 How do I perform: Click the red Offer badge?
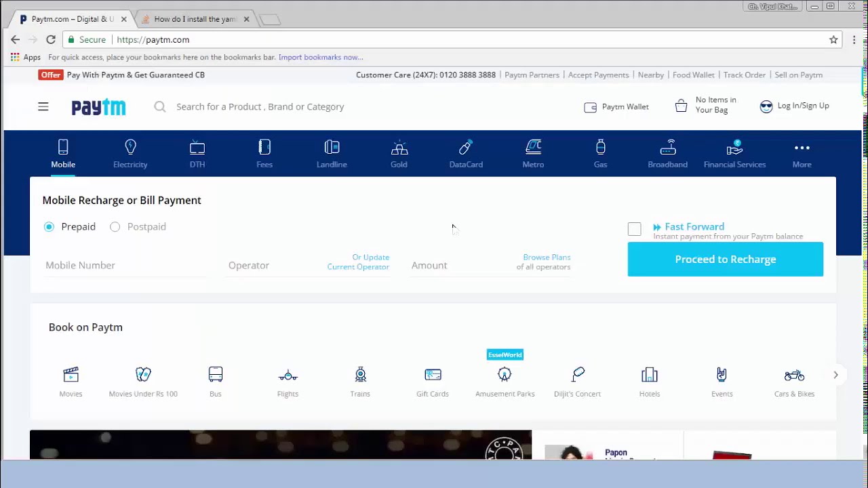51,75
